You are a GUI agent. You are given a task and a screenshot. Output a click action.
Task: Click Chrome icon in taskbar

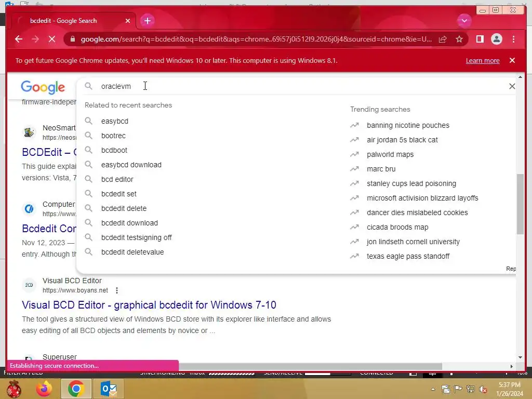click(76, 389)
